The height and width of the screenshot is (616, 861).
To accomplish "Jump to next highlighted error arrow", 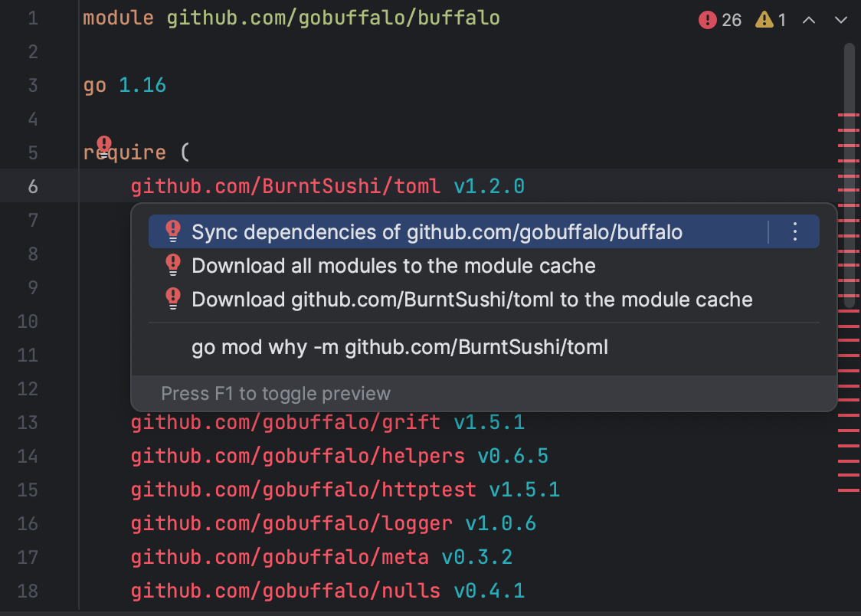I will [x=840, y=20].
